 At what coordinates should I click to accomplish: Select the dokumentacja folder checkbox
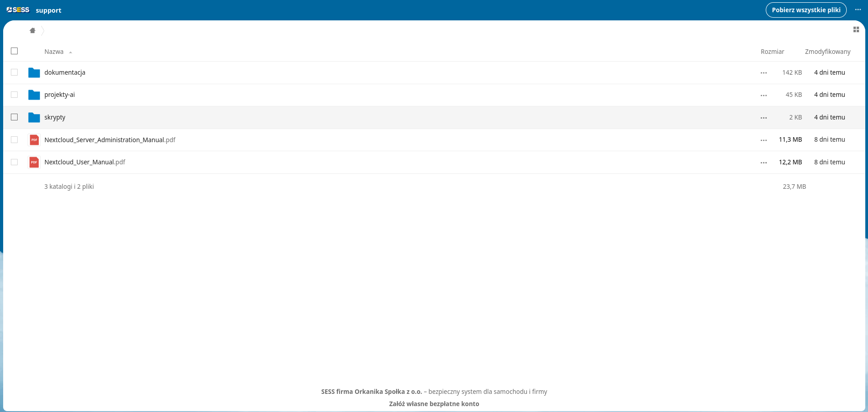[x=14, y=72]
